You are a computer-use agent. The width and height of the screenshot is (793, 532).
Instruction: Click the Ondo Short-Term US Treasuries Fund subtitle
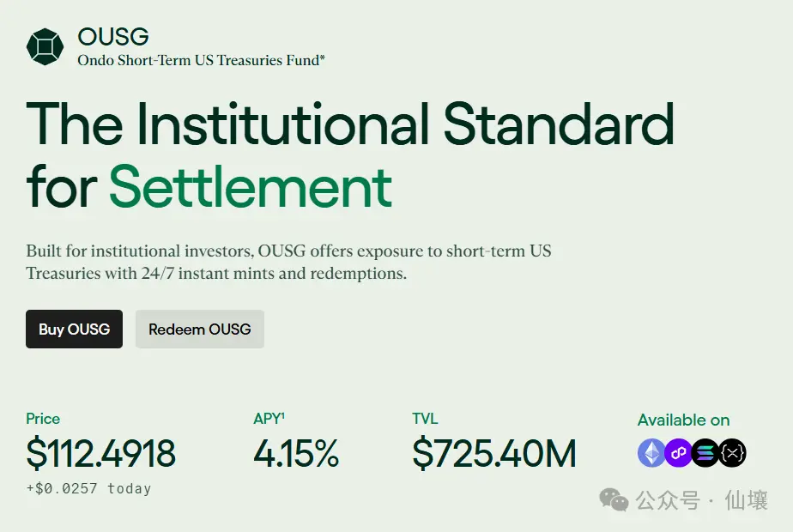[x=201, y=61]
